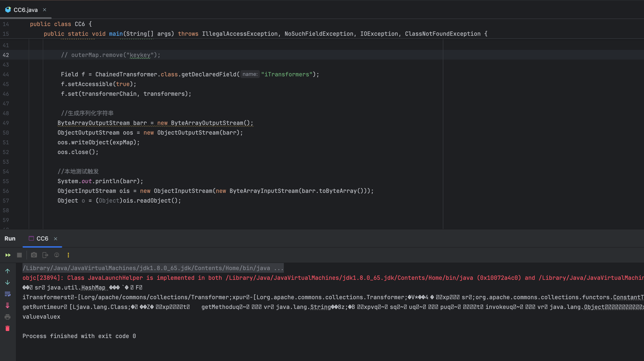Close the CC6.java editor tab
Image resolution: width=644 pixels, height=361 pixels.
coord(45,10)
